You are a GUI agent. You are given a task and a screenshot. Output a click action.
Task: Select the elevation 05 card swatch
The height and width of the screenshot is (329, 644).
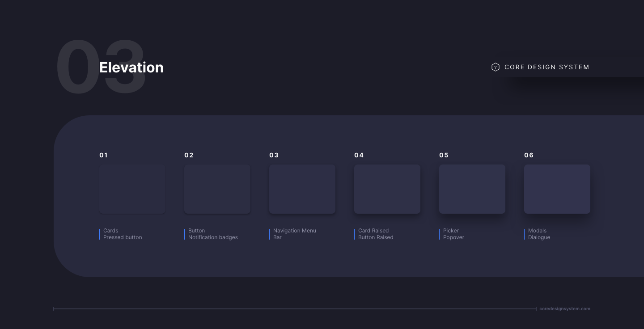tap(472, 189)
